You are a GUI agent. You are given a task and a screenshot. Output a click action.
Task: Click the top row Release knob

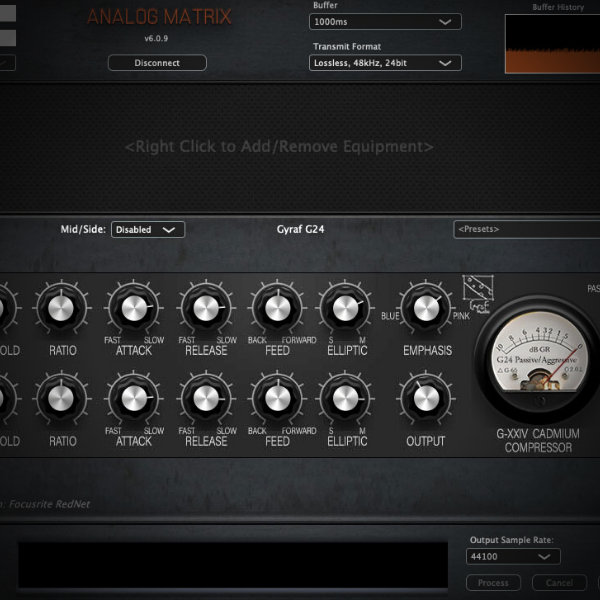tap(206, 308)
